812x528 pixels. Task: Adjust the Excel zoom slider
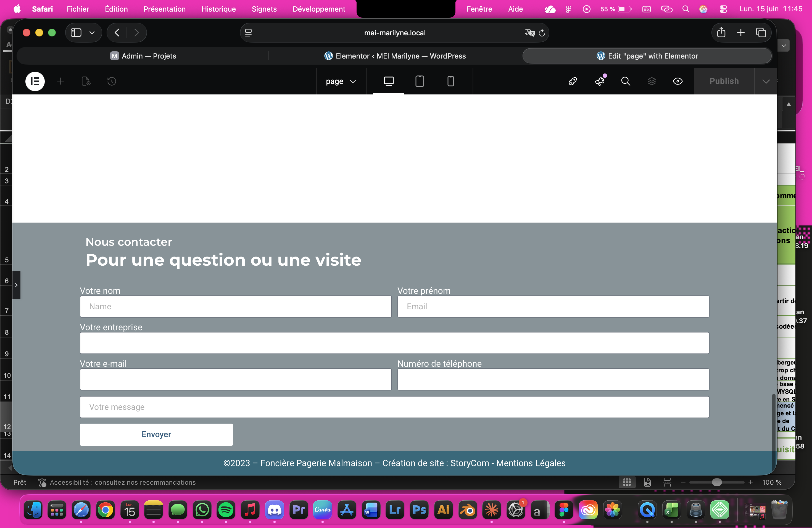717,482
